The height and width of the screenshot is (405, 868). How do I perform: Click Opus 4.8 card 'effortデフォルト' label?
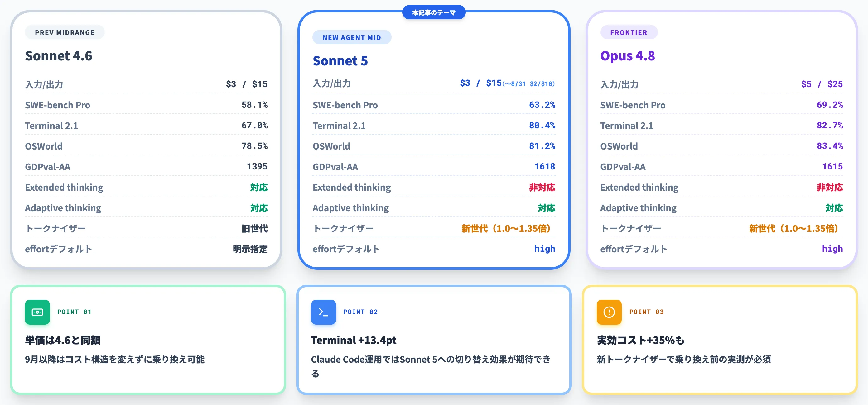coord(634,249)
